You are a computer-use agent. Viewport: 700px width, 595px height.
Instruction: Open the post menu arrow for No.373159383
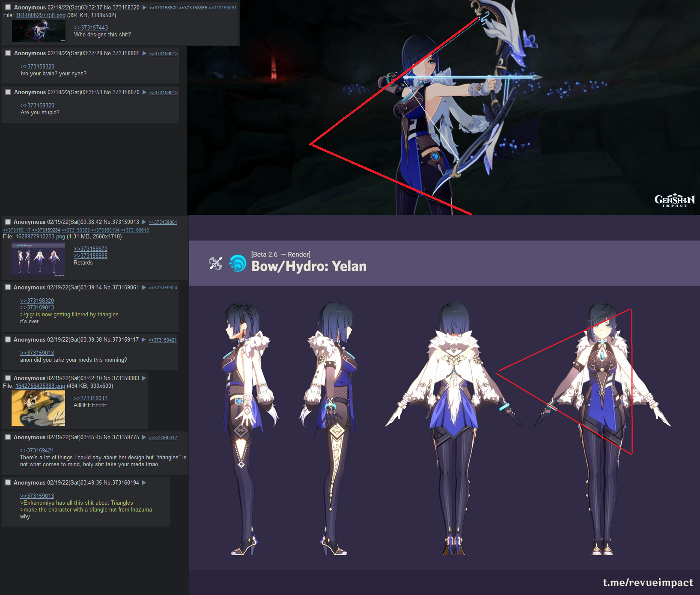pyautogui.click(x=144, y=378)
